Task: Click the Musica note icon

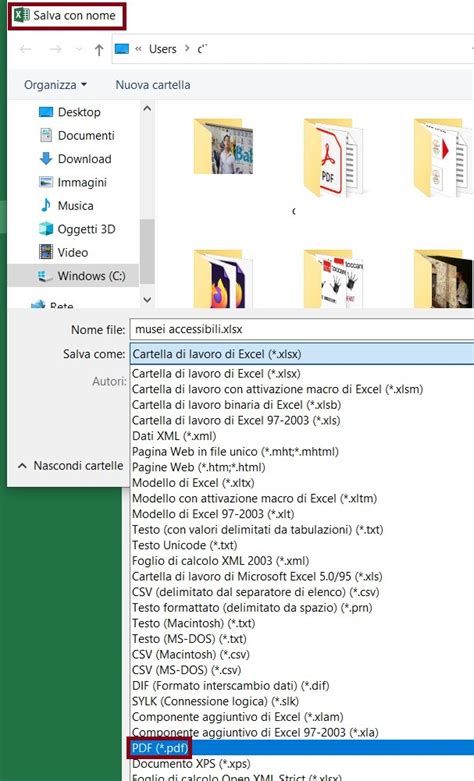Action: coord(46,205)
